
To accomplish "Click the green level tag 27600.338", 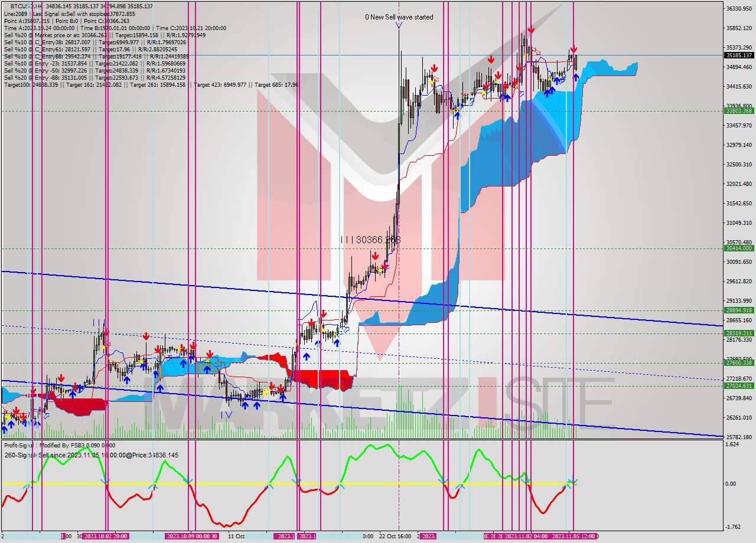I will tap(739, 363).
